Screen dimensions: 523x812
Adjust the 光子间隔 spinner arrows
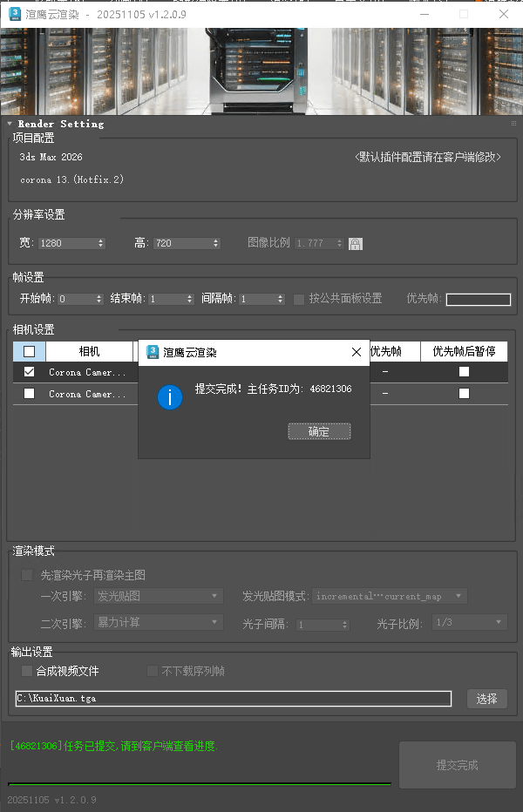(x=345, y=625)
